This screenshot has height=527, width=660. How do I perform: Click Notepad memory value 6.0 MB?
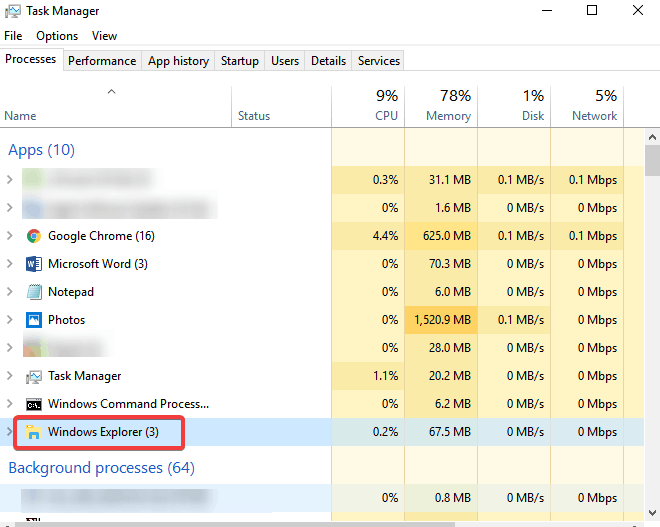452,292
